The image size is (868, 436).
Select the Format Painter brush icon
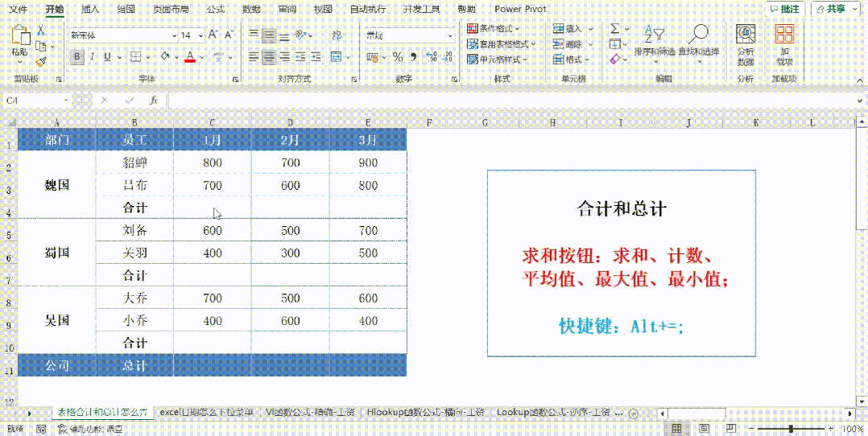pos(41,61)
